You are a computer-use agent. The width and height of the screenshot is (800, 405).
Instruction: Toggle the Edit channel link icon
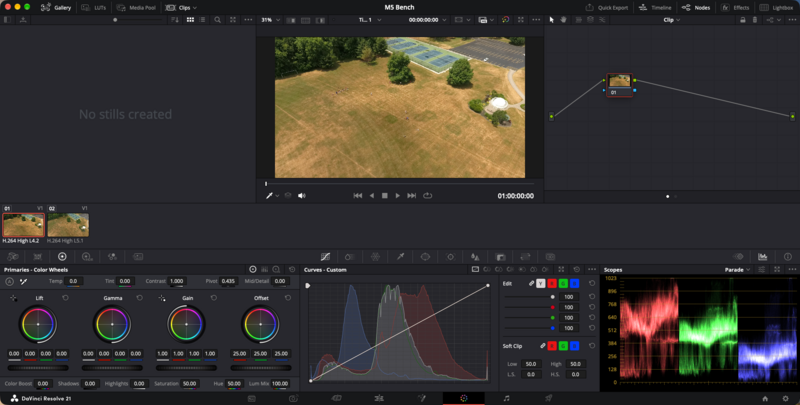[x=531, y=284]
